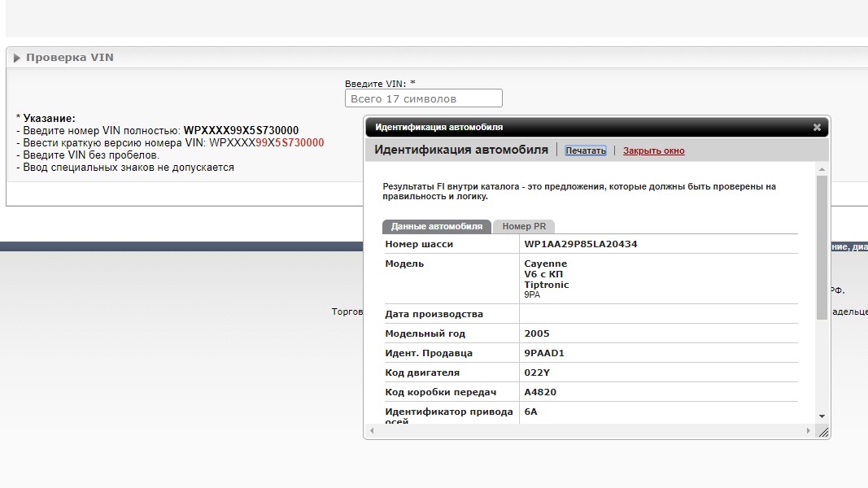Click the Проверка VIN section header
The image size is (868, 488).
[69, 58]
